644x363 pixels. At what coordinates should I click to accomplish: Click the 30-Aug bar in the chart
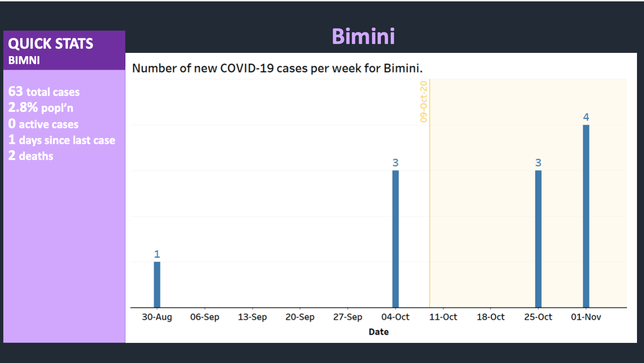(157, 284)
